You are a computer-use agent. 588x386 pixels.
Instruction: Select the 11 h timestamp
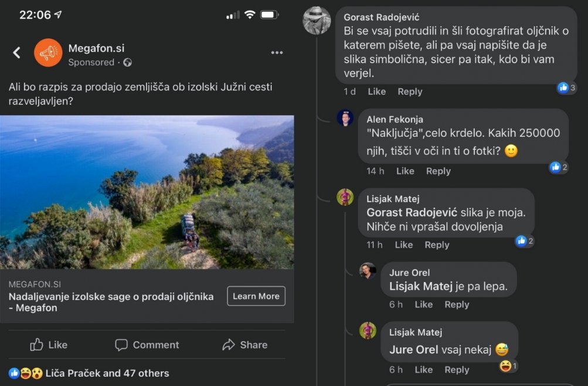point(374,245)
